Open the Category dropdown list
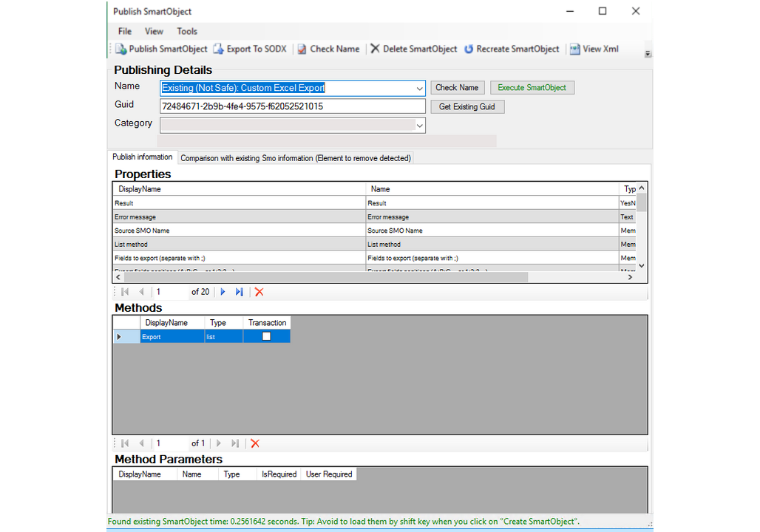This screenshot has width=760, height=532. coord(419,126)
